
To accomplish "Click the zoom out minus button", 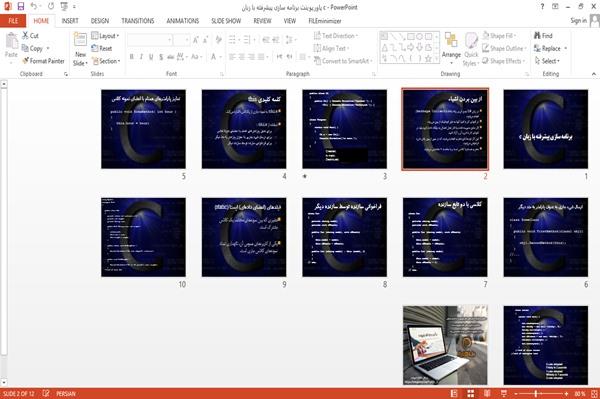I will point(516,393).
